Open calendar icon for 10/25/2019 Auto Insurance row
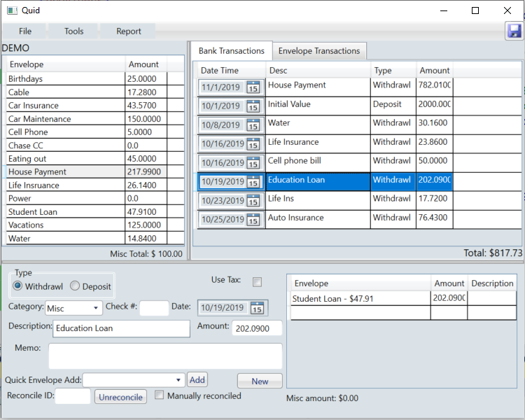Image resolution: width=525 pixels, height=420 pixels. pos(253,220)
